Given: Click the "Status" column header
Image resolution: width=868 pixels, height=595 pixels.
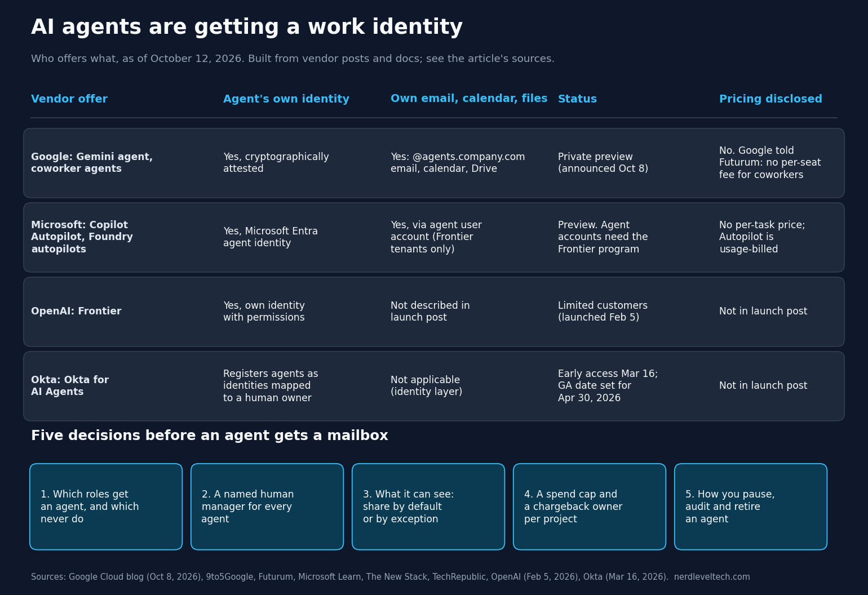Looking at the screenshot, I should point(577,99).
